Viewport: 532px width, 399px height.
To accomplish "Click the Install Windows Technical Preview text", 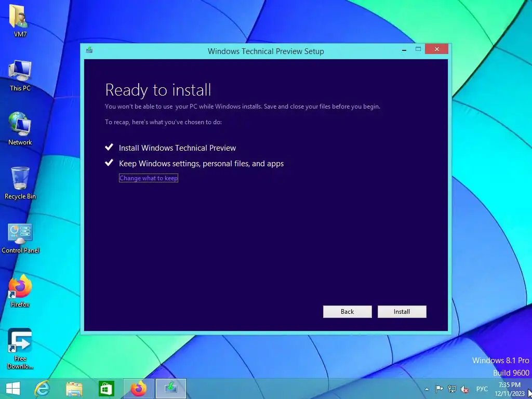I will pyautogui.click(x=177, y=148).
